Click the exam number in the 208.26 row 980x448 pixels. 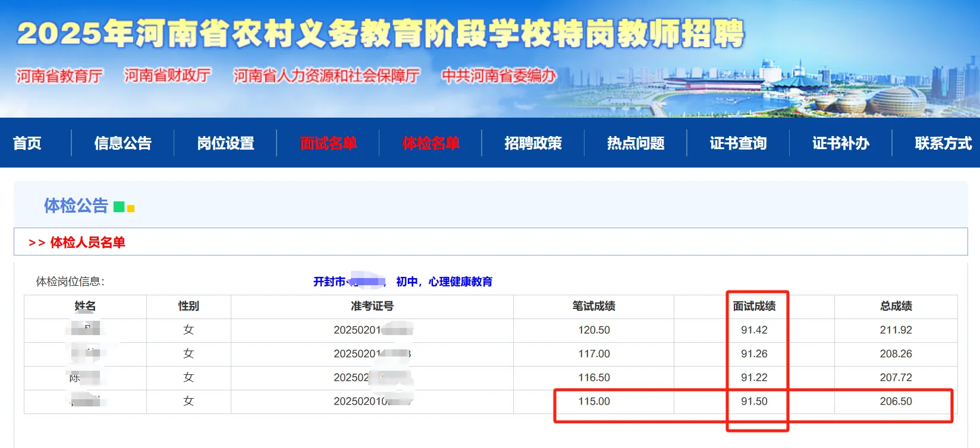pyautogui.click(x=373, y=354)
